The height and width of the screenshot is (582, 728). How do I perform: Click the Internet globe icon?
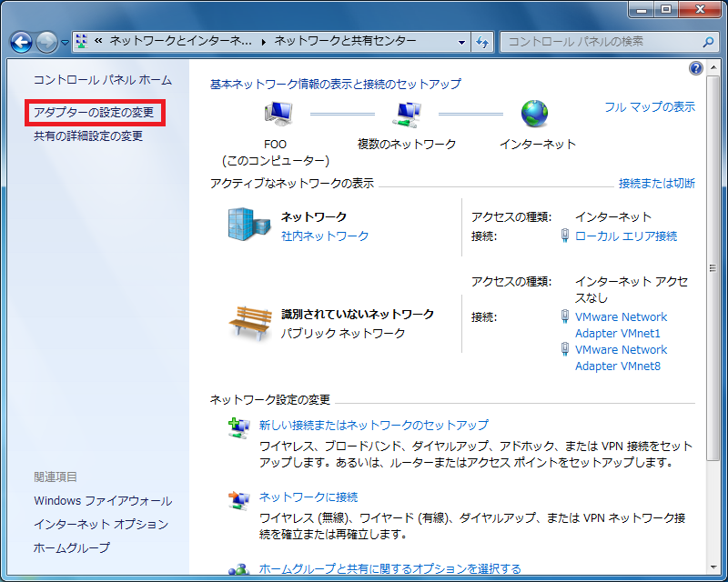click(534, 114)
